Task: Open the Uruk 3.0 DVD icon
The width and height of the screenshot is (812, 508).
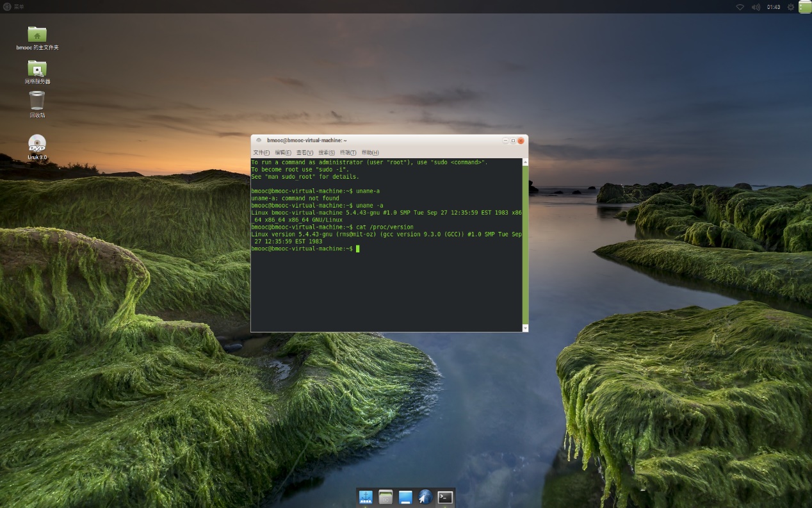Action: point(37,143)
